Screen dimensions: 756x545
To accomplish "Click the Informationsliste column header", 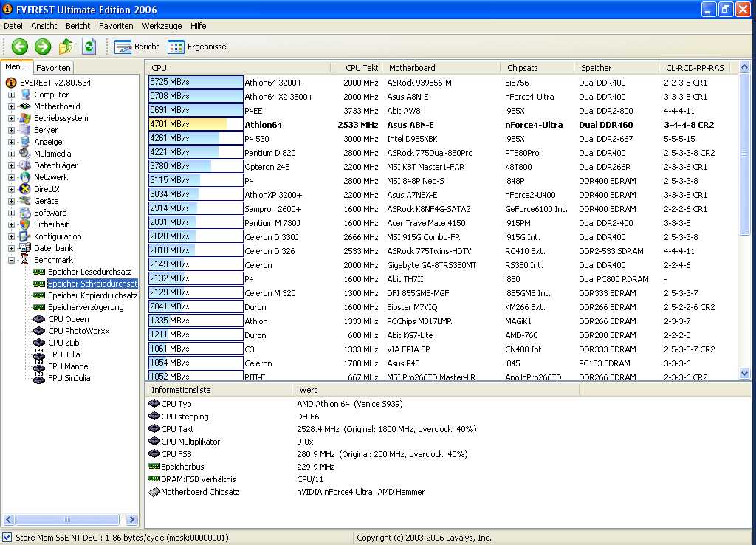I will pyautogui.click(x=219, y=390).
